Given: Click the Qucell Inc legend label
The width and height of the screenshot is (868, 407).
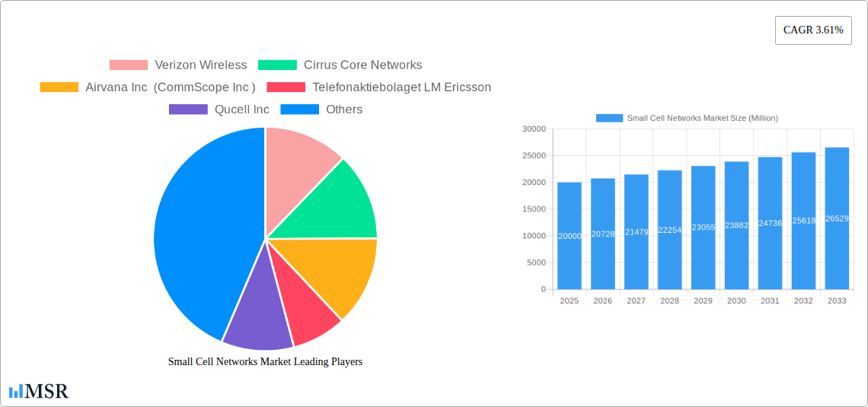Looking at the screenshot, I should [242, 110].
